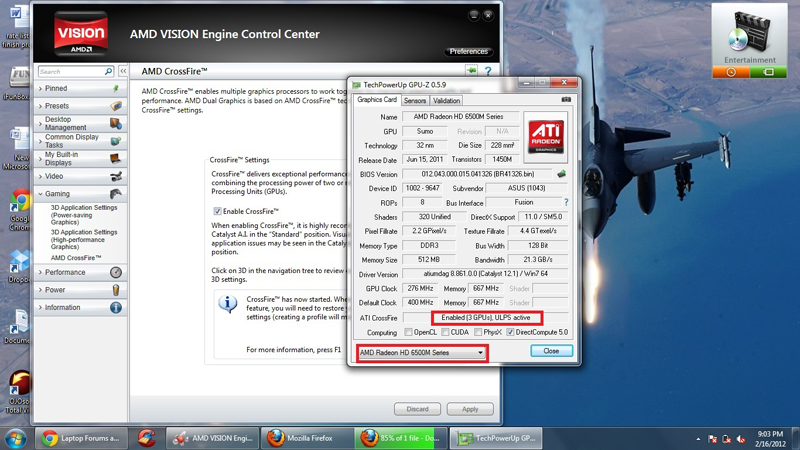
Task: Click the ATI Radeon logo in GPU-Z
Action: click(x=545, y=137)
